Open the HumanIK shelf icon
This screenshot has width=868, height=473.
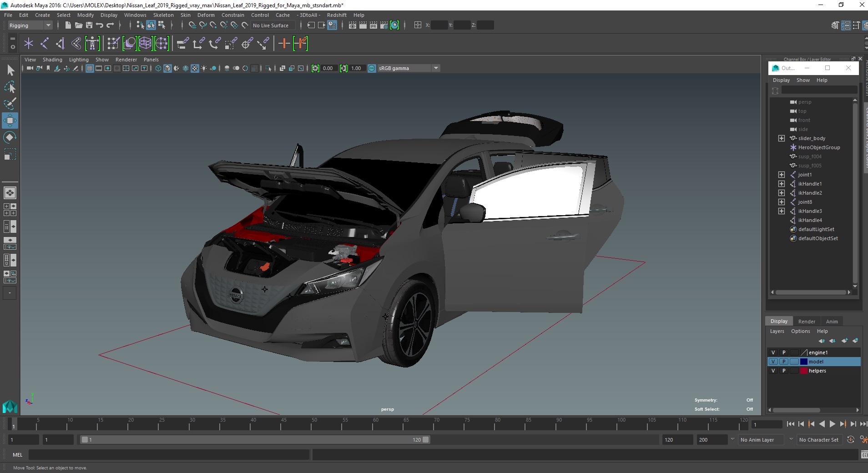point(92,44)
